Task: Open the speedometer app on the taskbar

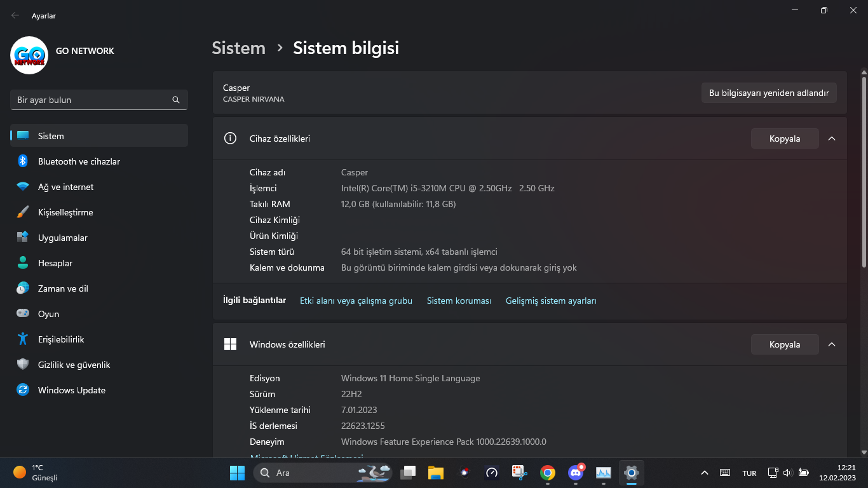Action: coord(491,473)
